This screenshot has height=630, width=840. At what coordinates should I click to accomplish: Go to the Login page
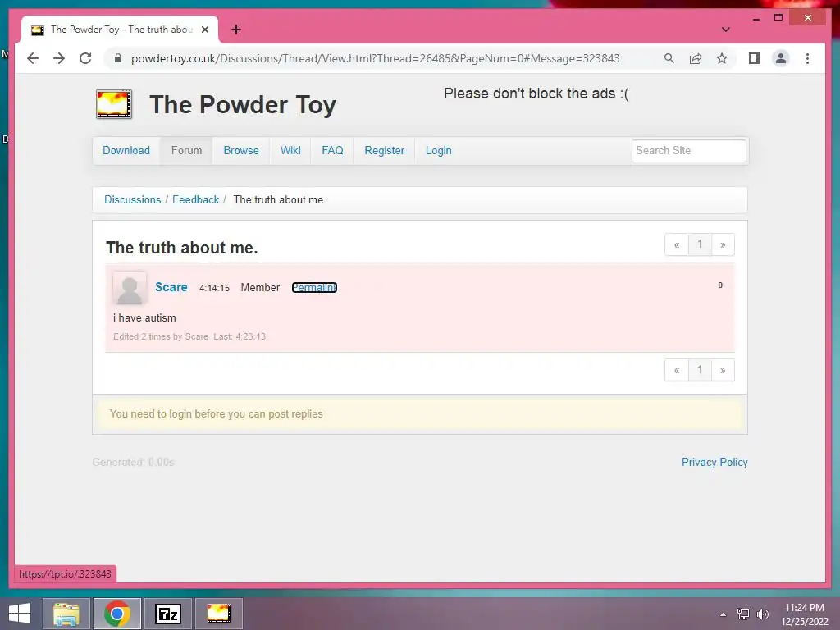coord(438,151)
